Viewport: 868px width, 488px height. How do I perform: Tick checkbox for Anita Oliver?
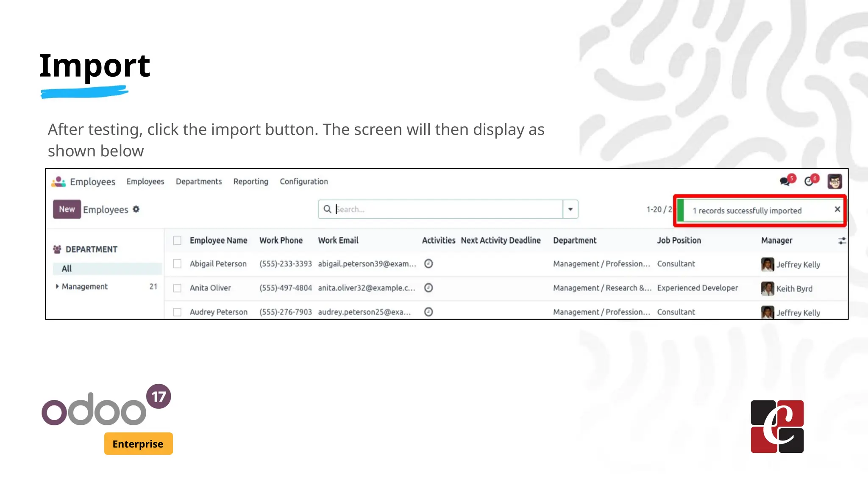tap(177, 288)
